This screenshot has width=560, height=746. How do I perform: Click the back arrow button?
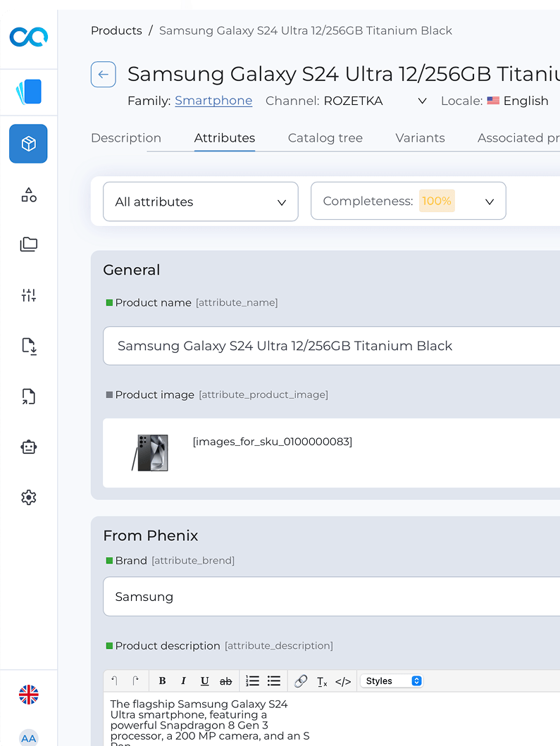pos(104,74)
